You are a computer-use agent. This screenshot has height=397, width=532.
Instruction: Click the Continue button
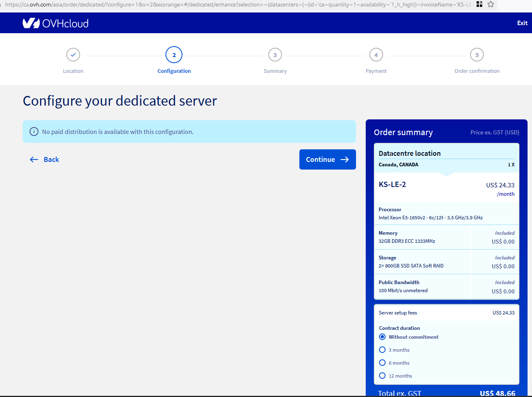point(328,159)
